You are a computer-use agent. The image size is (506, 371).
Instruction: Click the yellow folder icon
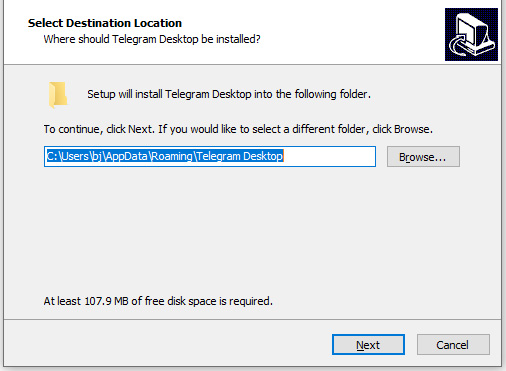tap(58, 95)
